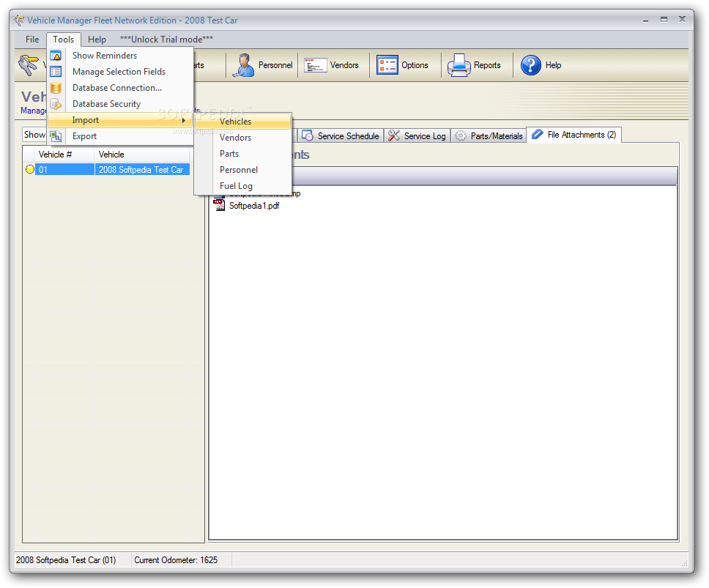
Task: Click the Parts/Materials gear icon
Action: coord(460,135)
